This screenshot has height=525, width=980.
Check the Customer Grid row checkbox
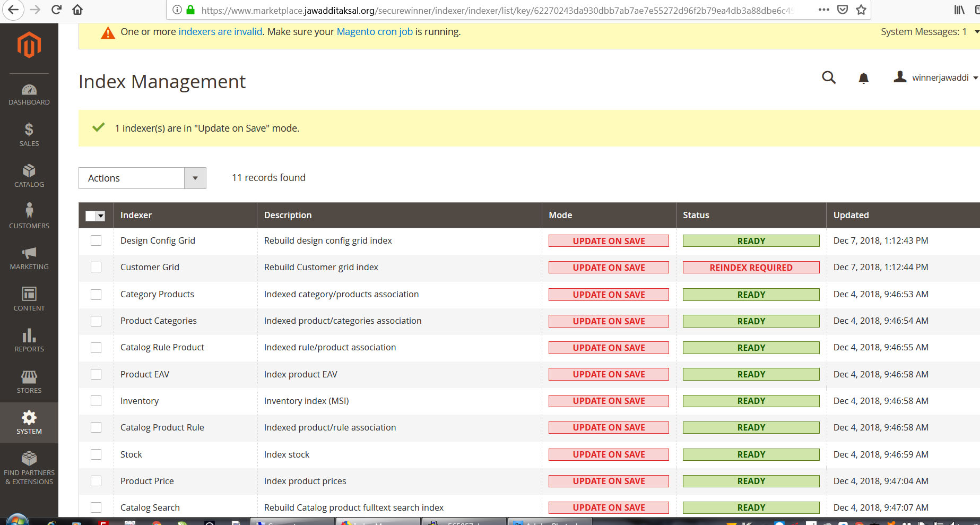coord(96,267)
